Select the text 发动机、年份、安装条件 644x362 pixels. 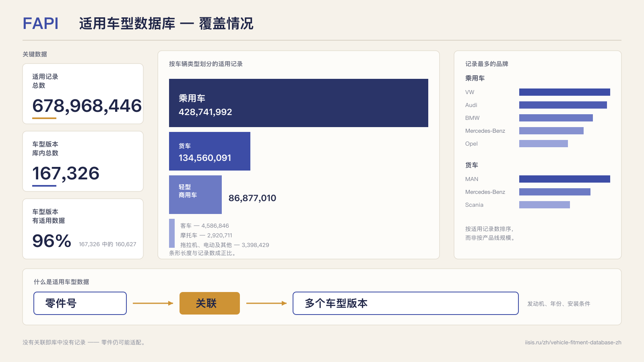[559, 304]
